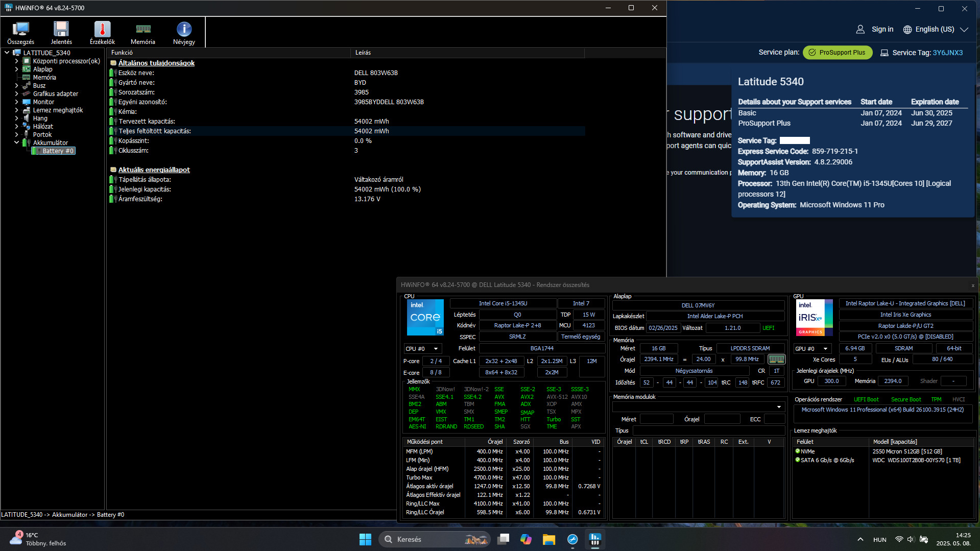Open the GPU #0 selector dropdown

coord(812,349)
